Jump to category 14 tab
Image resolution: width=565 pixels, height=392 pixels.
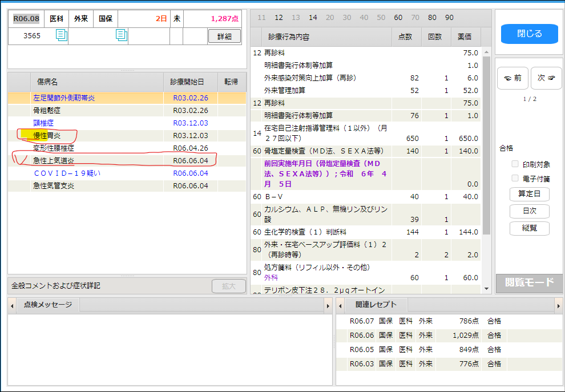tap(313, 18)
